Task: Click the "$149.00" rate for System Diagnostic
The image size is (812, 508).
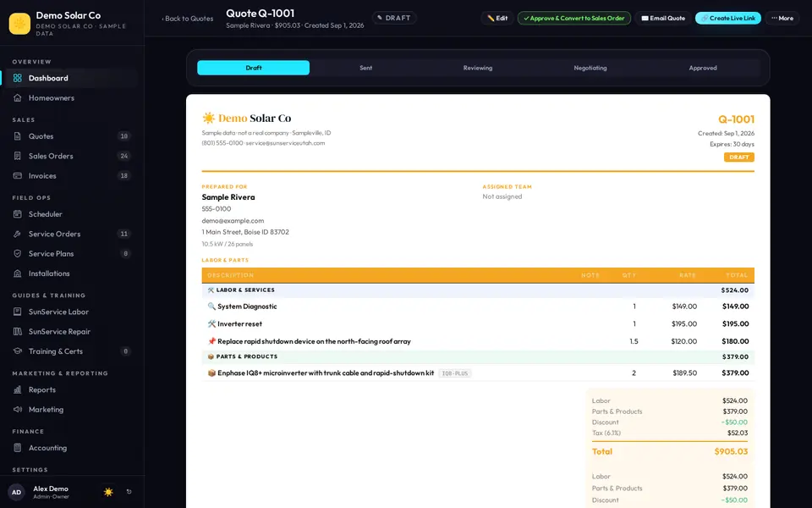Action: (684, 306)
